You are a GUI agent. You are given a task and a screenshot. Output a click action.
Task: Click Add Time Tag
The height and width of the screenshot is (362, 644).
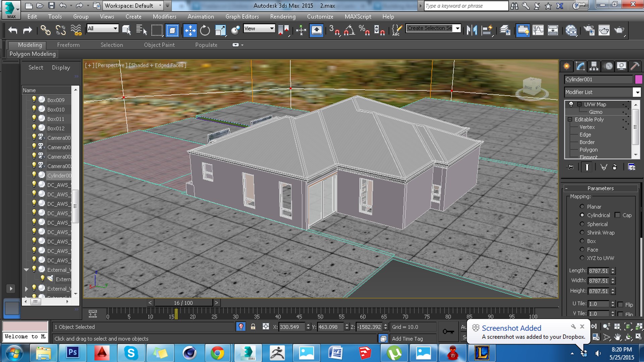coord(407,339)
